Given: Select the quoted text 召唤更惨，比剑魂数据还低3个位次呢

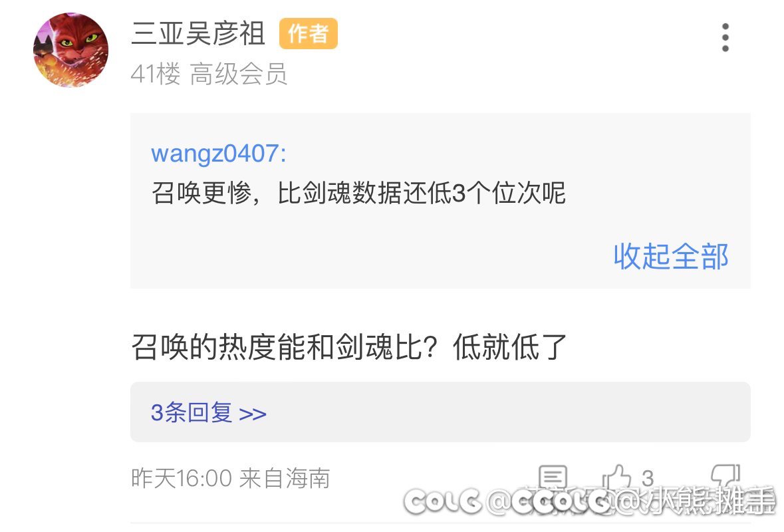Looking at the screenshot, I should [358, 193].
